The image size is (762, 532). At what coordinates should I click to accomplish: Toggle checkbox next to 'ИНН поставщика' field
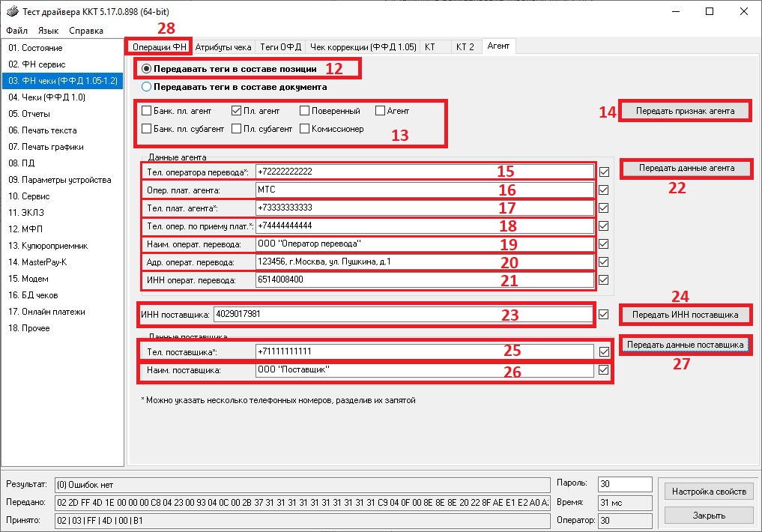(604, 315)
